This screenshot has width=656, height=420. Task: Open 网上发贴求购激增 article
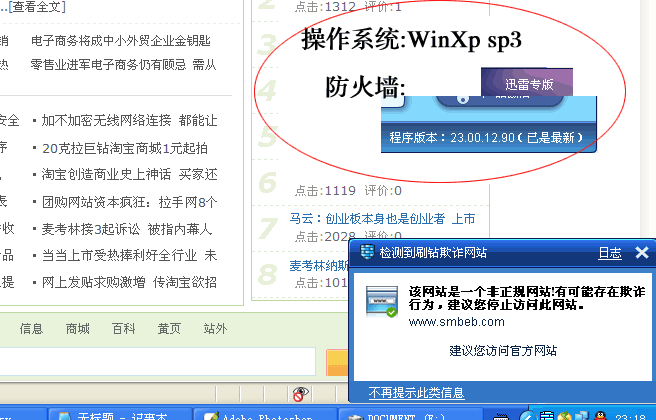coord(93,282)
